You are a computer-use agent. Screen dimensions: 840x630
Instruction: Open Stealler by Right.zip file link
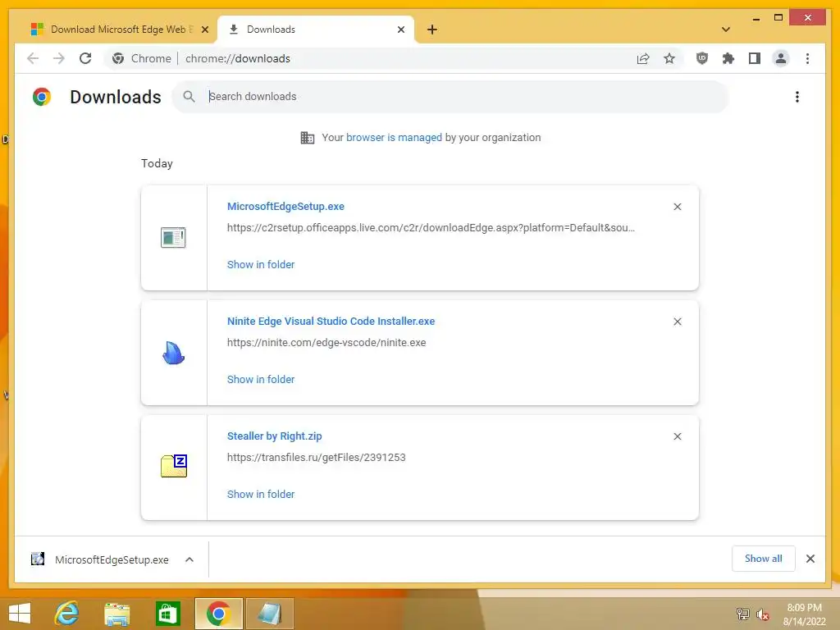pos(274,436)
